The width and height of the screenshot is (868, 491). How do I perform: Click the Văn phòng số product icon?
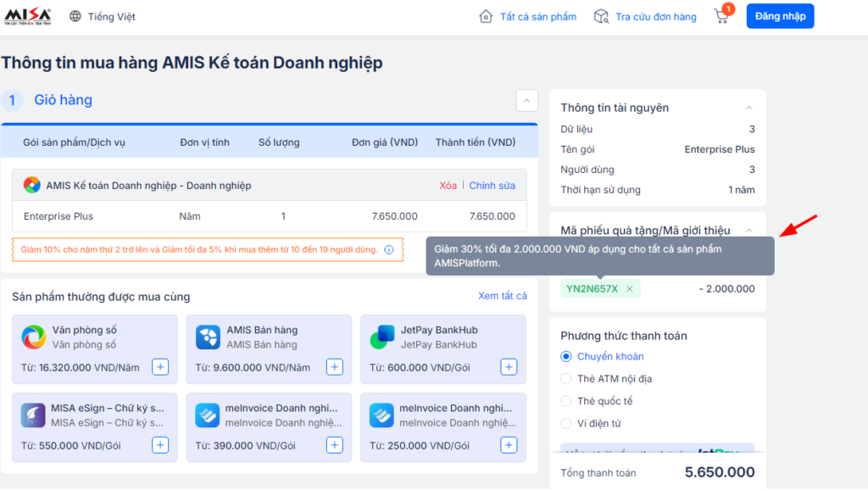point(34,338)
